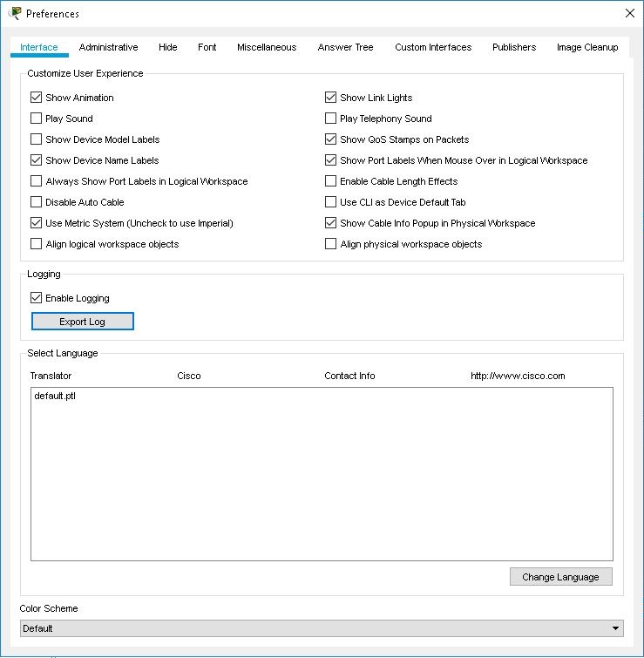Image resolution: width=644 pixels, height=658 pixels.
Task: Switch to the Administrative tab
Action: point(108,47)
